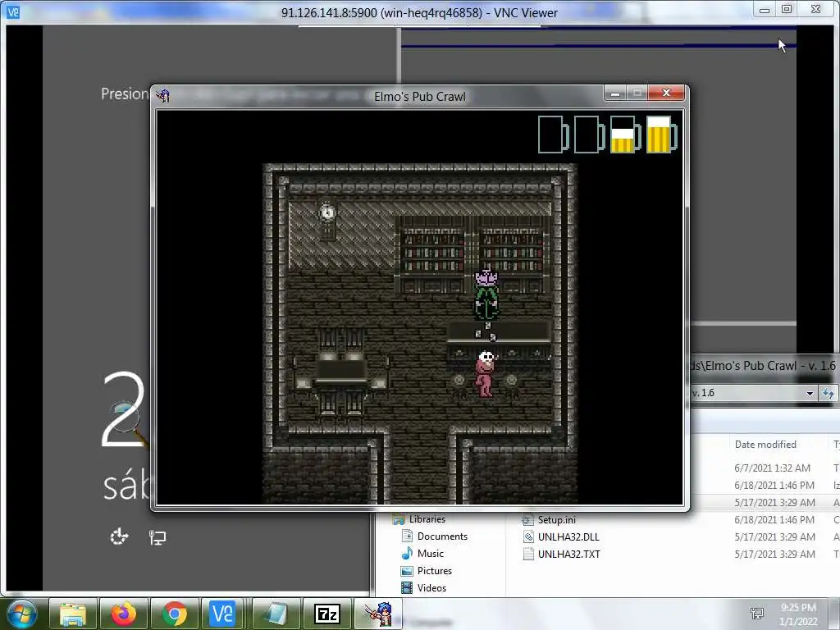Click the UNLHA32.DLL file icon
This screenshot has width=840, height=630.
tap(527, 536)
